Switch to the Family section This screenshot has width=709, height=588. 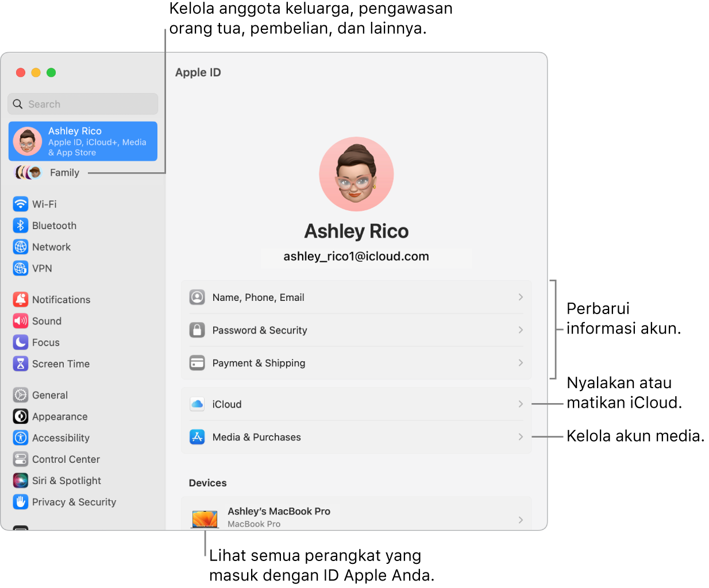click(x=64, y=172)
